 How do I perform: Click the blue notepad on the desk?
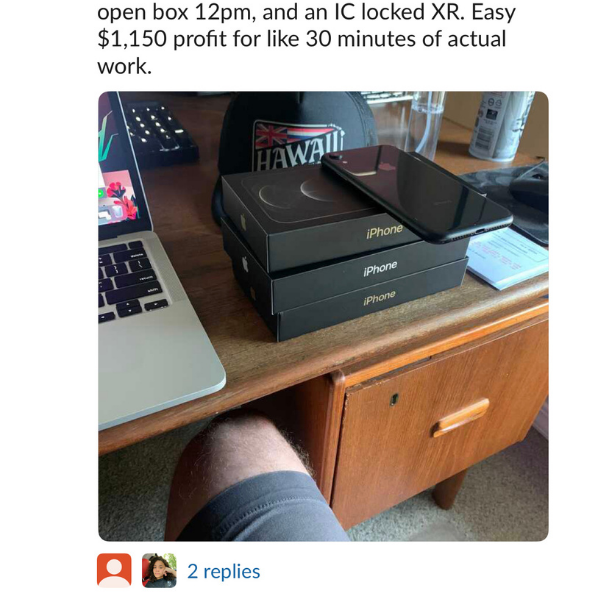coord(507,258)
